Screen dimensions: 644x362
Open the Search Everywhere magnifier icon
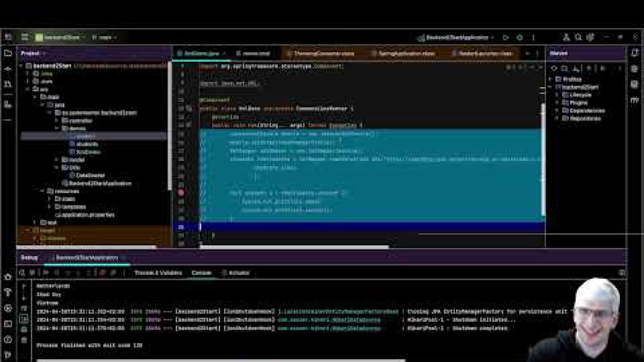(x=578, y=37)
